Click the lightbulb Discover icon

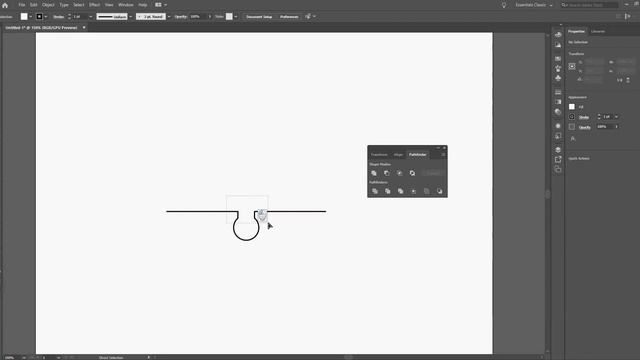tap(504, 5)
